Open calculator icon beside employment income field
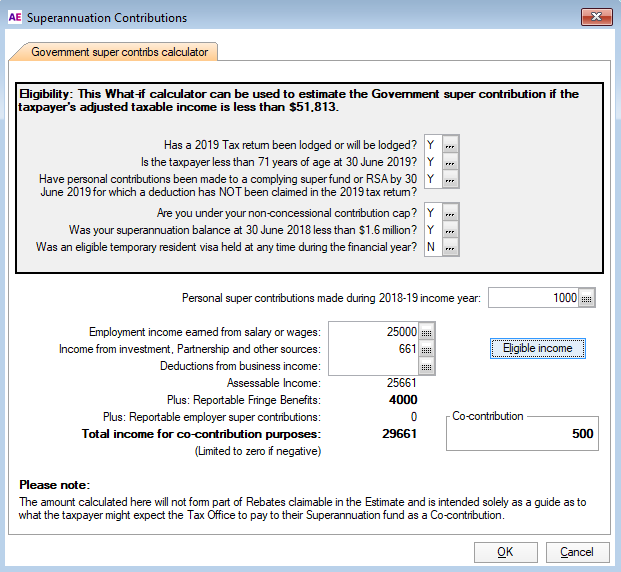 [x=427, y=332]
